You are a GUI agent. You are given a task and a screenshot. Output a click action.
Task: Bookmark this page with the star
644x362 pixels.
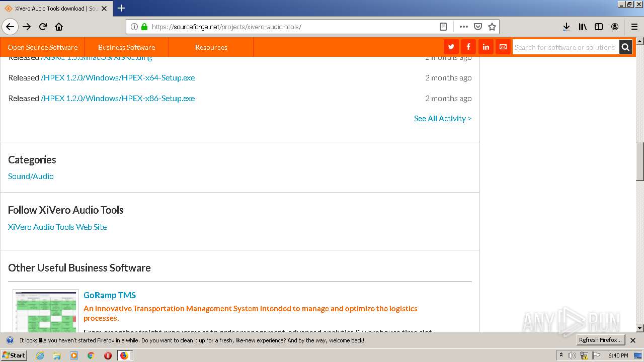(x=492, y=27)
